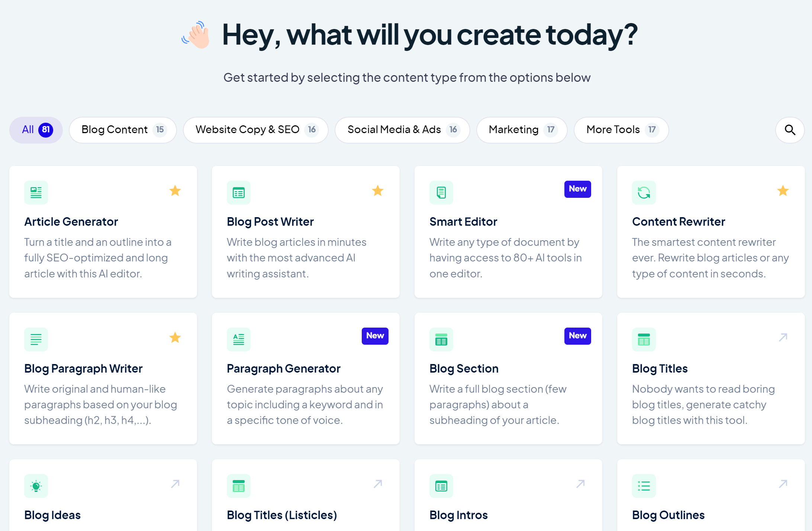812x531 pixels.
Task: Click the Paragraph Generator icon
Action: 239,339
